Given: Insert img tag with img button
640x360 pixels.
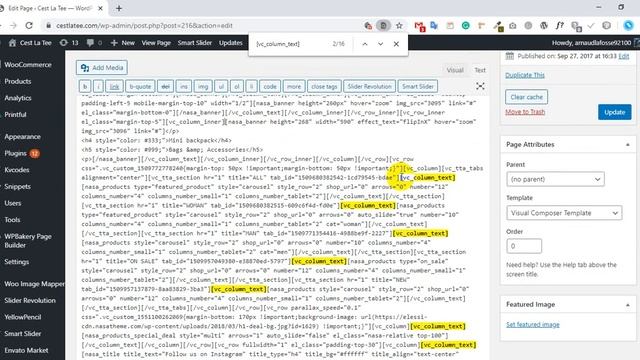Looking at the screenshot, I should (x=202, y=87).
